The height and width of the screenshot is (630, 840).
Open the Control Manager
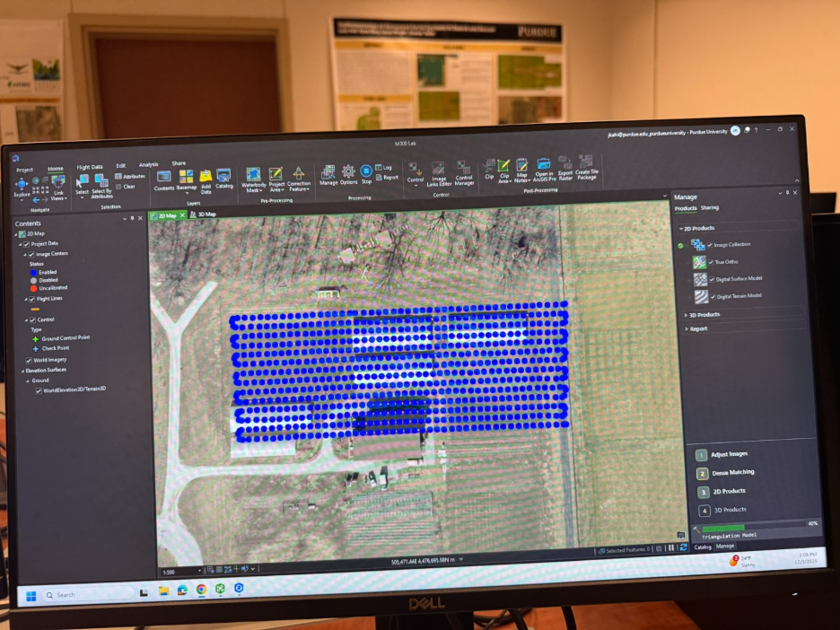pos(464,173)
